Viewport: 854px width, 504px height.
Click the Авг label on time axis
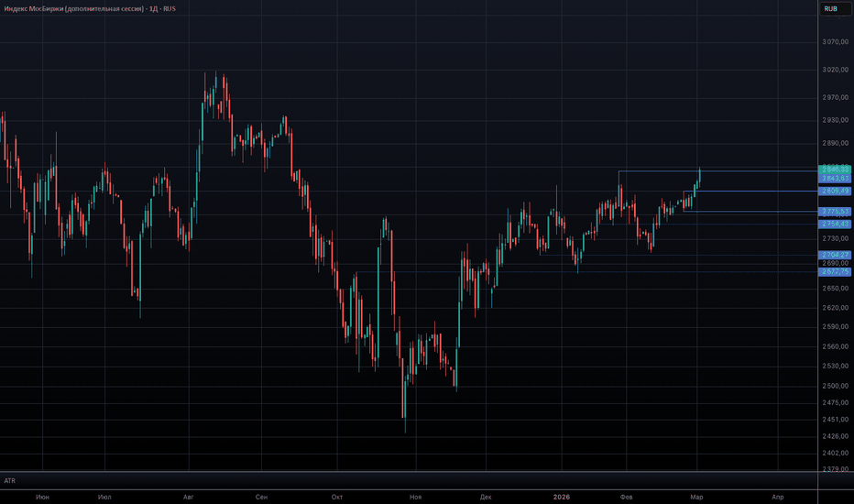tap(189, 497)
